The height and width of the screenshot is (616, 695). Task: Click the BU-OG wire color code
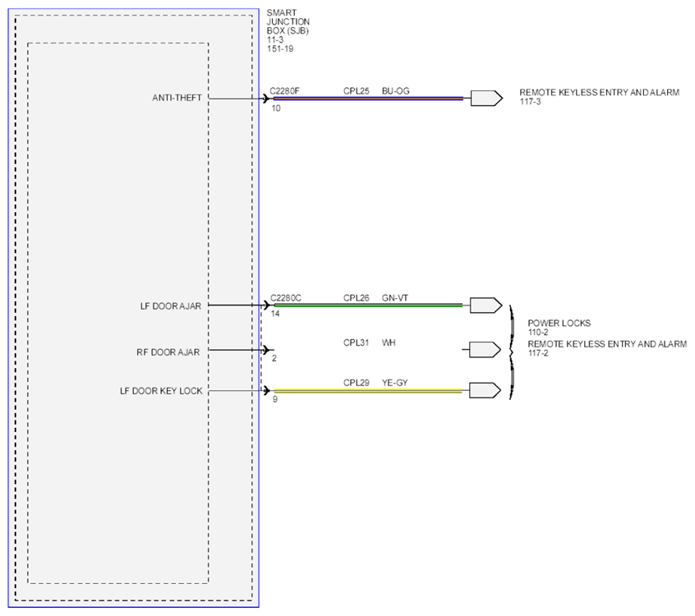pyautogui.click(x=396, y=91)
